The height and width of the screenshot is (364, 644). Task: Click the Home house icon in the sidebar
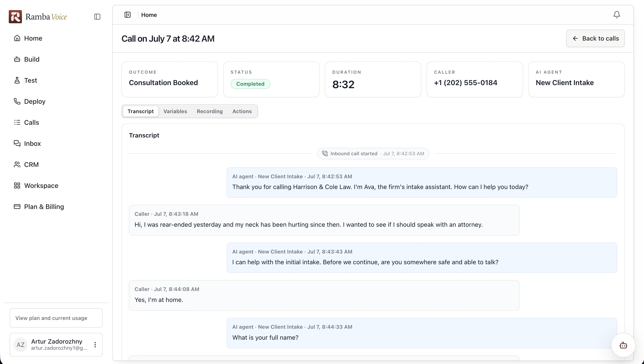[17, 38]
